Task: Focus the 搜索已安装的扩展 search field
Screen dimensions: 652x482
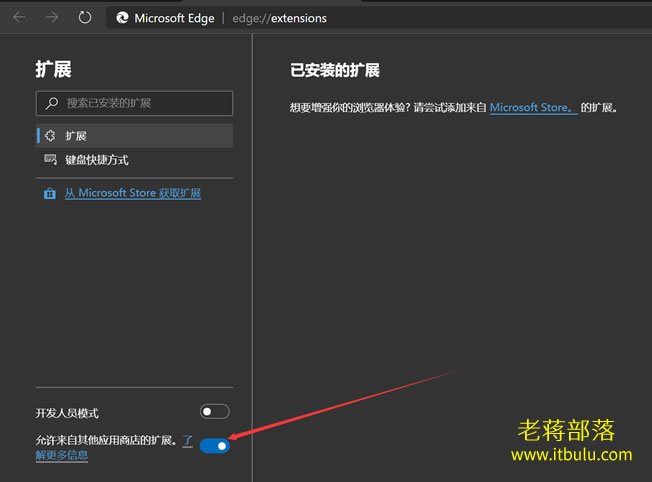Action: (135, 103)
